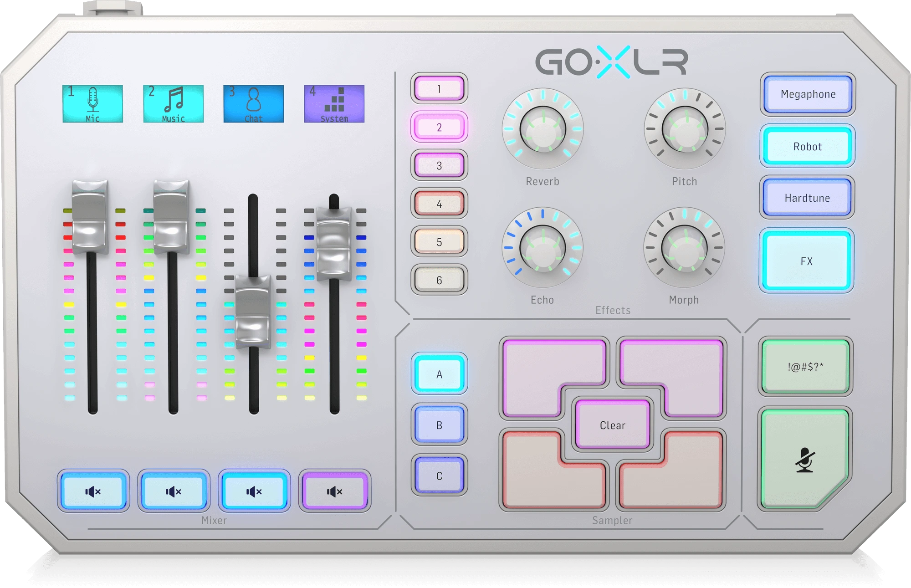Viewport: 911px width, 588px height.
Task: Select the Chat channel display
Action: point(253,104)
